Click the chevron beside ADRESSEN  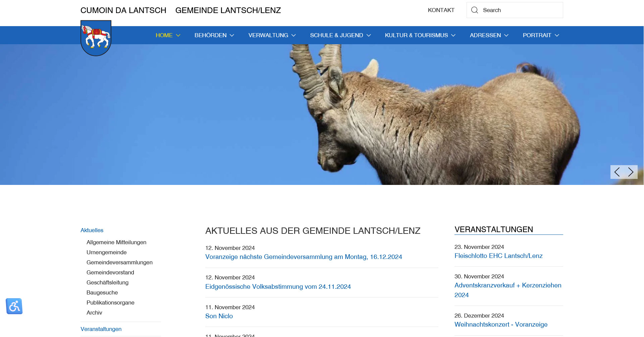click(507, 35)
